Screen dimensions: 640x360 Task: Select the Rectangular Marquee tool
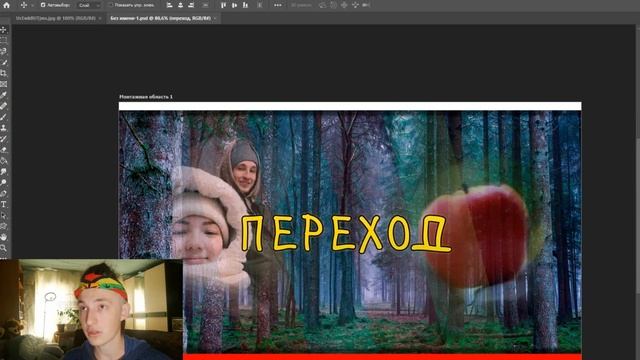(4, 40)
